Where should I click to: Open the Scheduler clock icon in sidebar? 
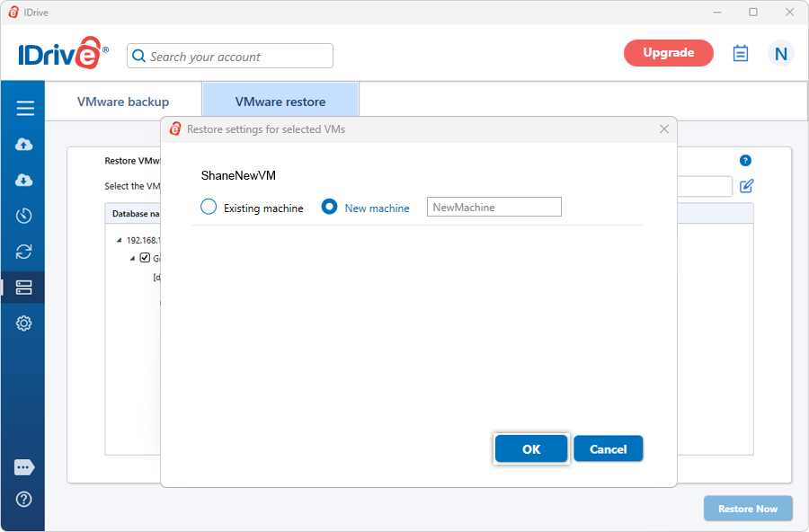click(23, 216)
